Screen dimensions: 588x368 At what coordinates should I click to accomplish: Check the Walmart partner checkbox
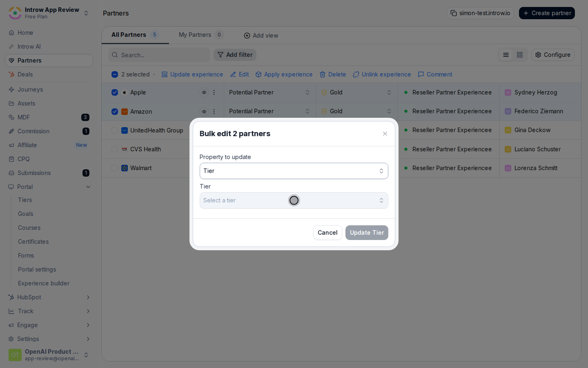point(115,168)
